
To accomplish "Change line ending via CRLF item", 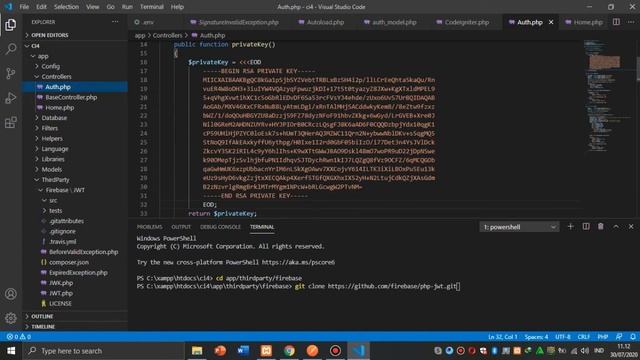I will tap(584, 337).
